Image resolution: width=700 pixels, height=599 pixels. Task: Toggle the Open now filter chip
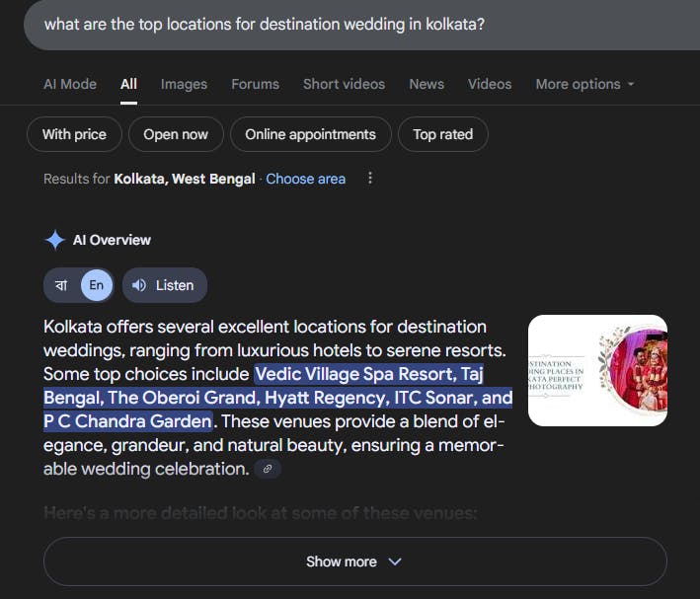click(176, 134)
